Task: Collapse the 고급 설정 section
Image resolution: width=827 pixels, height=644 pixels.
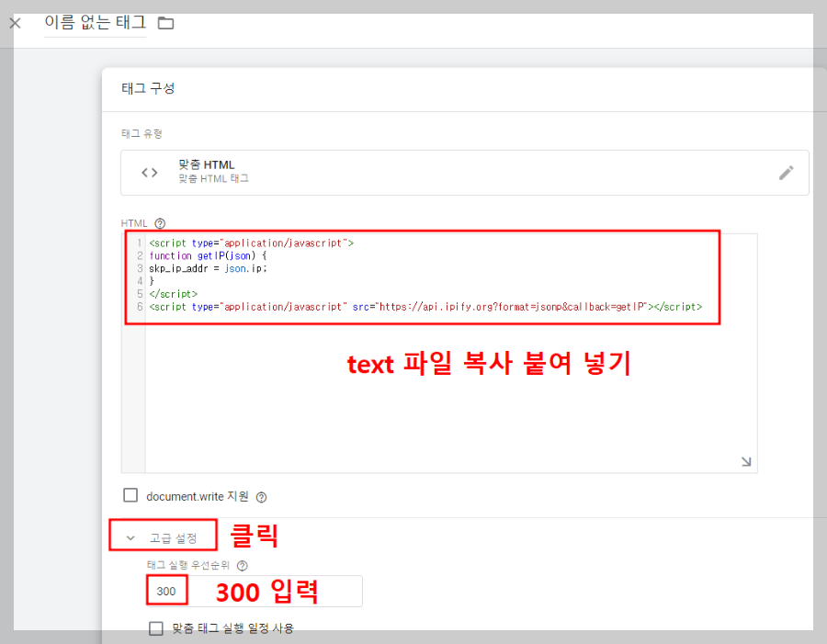Action: (x=163, y=537)
